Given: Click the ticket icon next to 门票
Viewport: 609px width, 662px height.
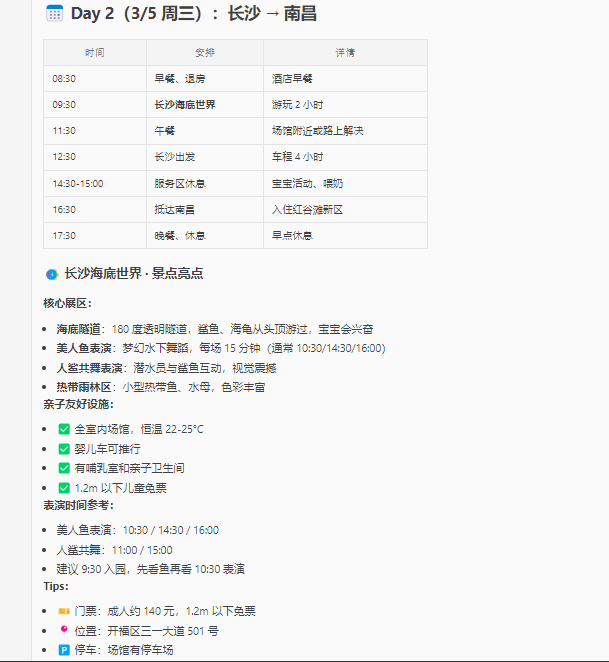Looking at the screenshot, I should tap(64, 611).
